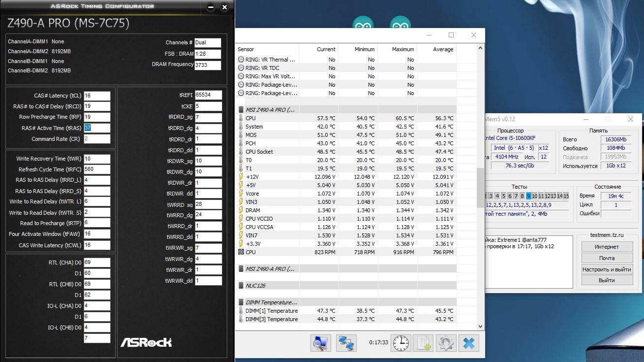Click the Refresh Cycle Time (tRFC) field
The image size is (644, 362).
click(x=97, y=169)
